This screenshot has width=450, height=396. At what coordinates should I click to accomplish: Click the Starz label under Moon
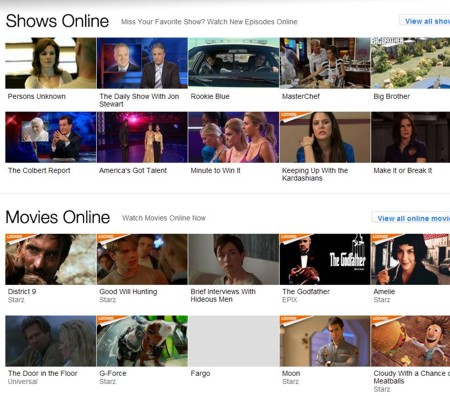coord(290,381)
